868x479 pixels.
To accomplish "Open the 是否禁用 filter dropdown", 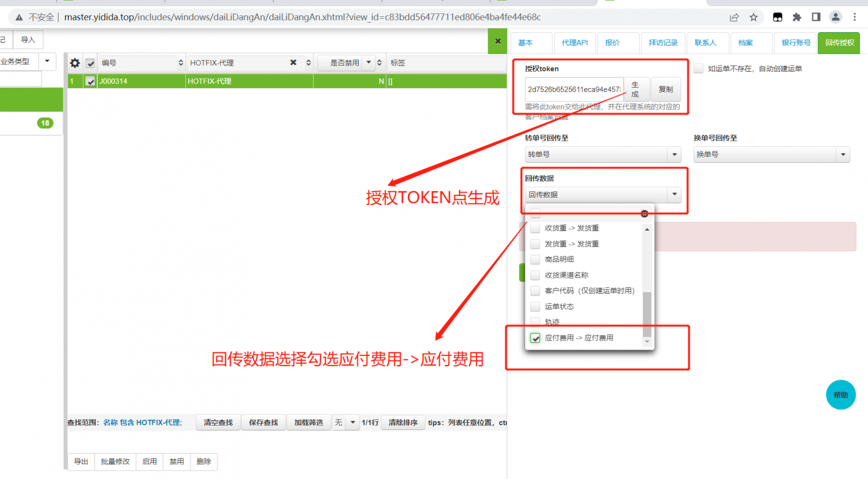I will (x=369, y=63).
